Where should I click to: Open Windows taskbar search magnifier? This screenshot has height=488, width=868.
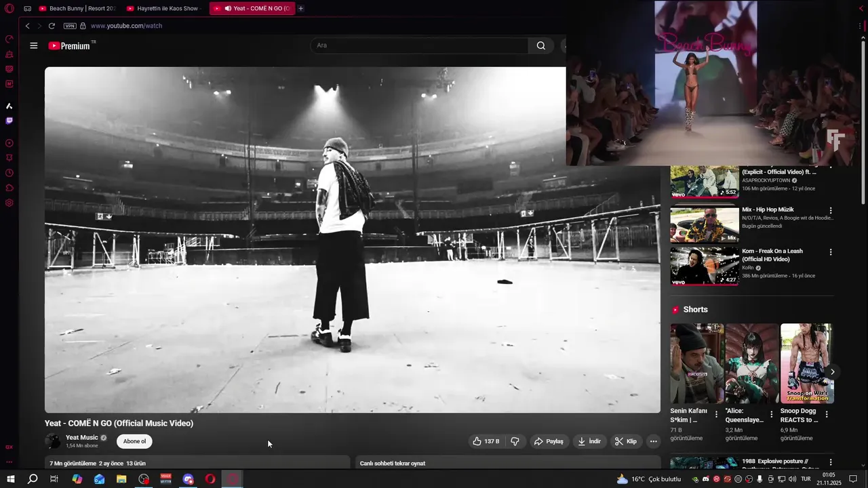click(33, 479)
